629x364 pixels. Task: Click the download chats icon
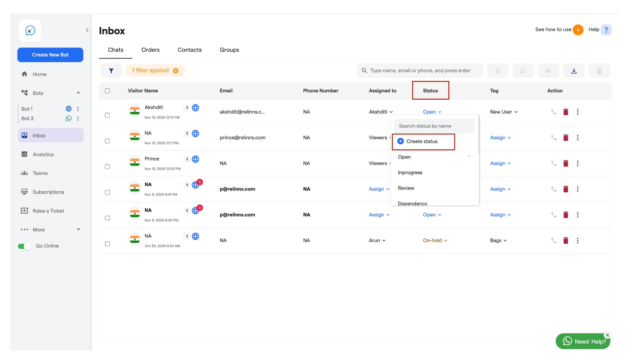coord(574,71)
